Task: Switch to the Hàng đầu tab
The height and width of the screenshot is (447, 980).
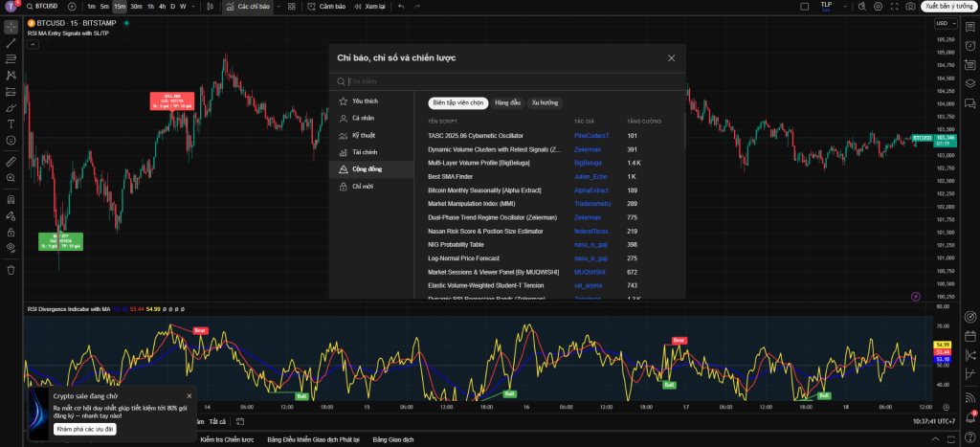Action: click(x=507, y=101)
